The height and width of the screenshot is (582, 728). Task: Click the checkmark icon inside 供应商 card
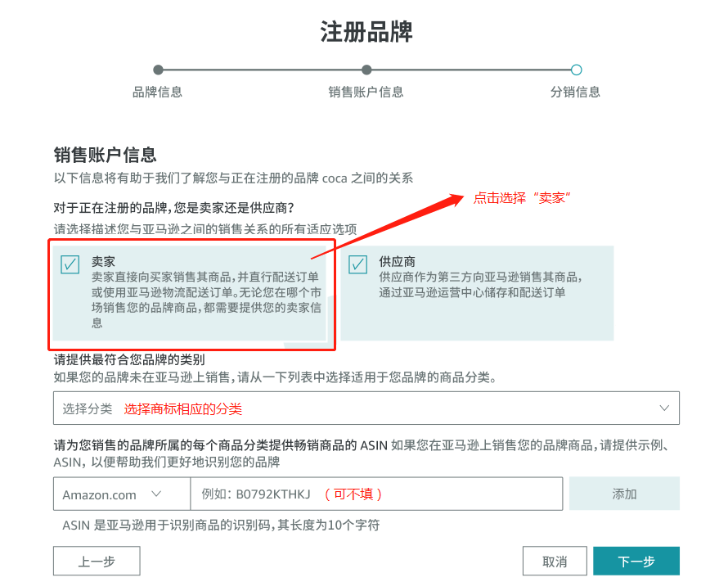[x=357, y=264]
